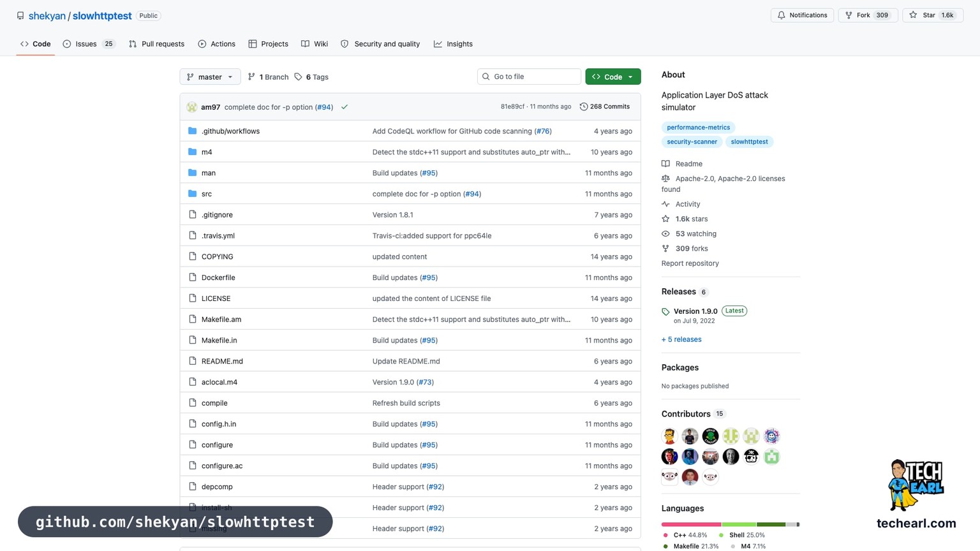
Task: Open the .github/workflows folder
Action: pyautogui.click(x=230, y=131)
